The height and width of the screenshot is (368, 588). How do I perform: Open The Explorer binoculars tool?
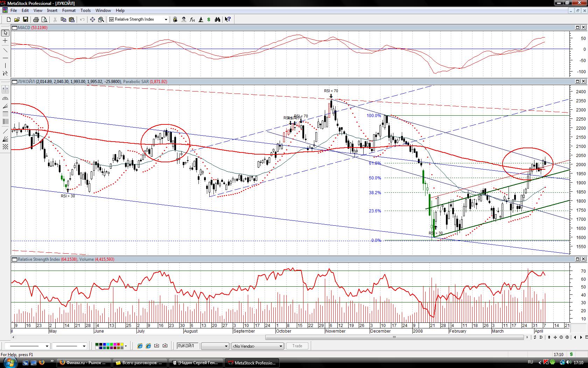[217, 20]
